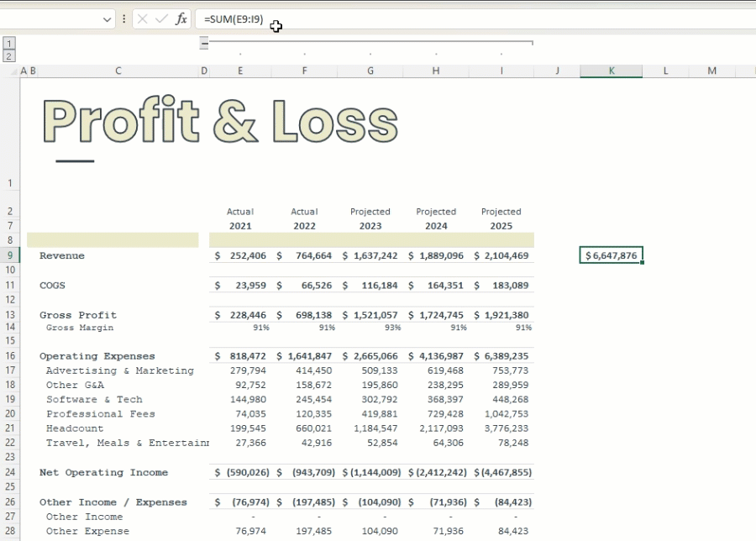
Task: Click 2022 other expense value 197,485
Action: [x=314, y=532]
